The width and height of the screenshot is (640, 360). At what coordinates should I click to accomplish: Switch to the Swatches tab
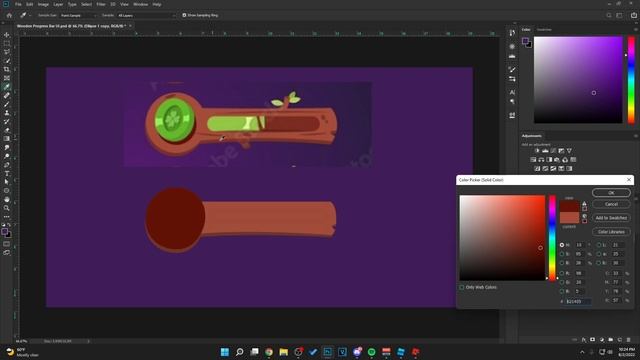coord(544,29)
